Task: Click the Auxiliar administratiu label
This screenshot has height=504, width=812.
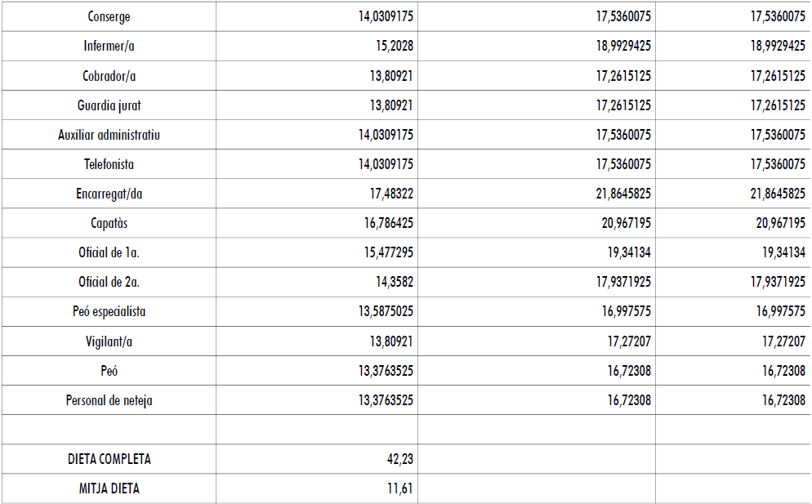Action: 109,135
